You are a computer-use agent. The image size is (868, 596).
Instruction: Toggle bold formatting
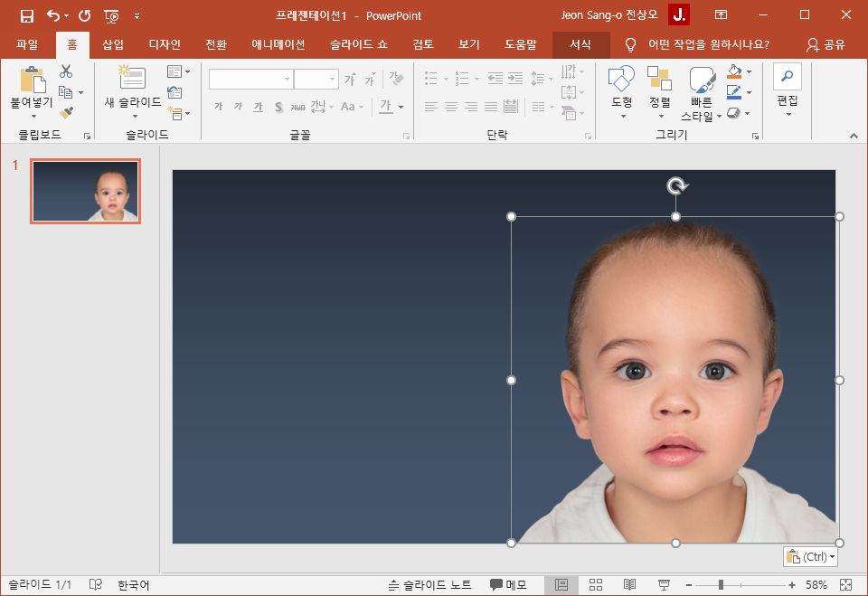[218, 107]
